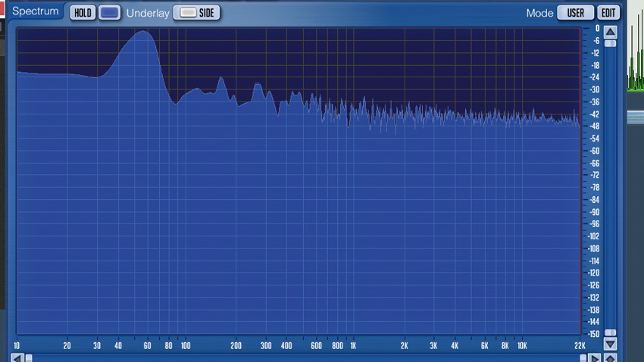
Task: Click the 100 frequency axis label
Action: click(186, 346)
